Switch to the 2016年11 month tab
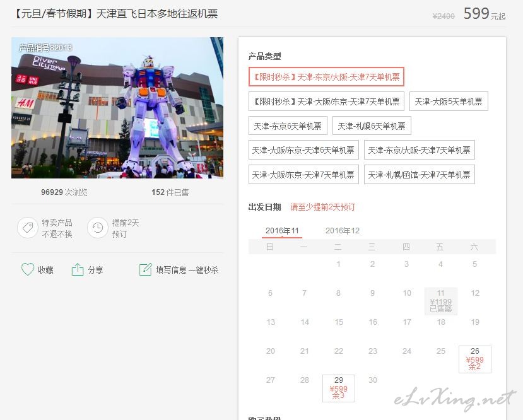 click(282, 231)
